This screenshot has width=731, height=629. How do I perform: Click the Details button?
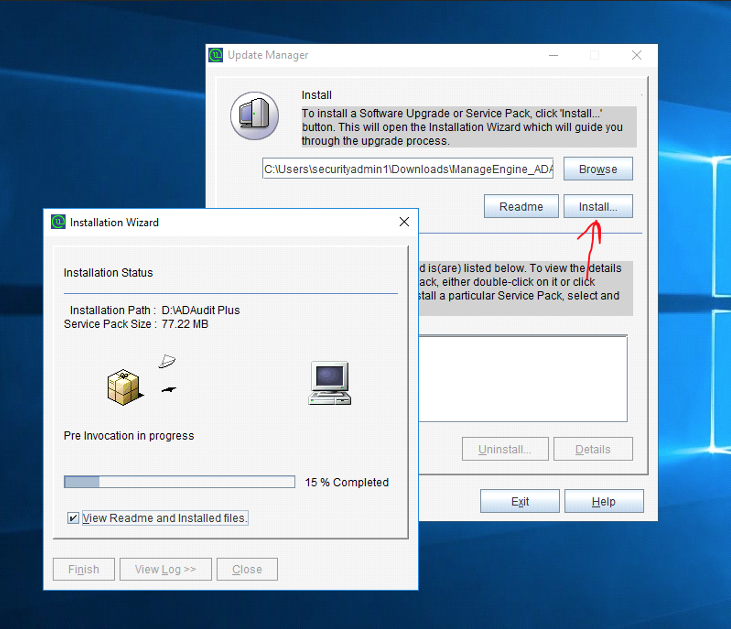[593, 449]
